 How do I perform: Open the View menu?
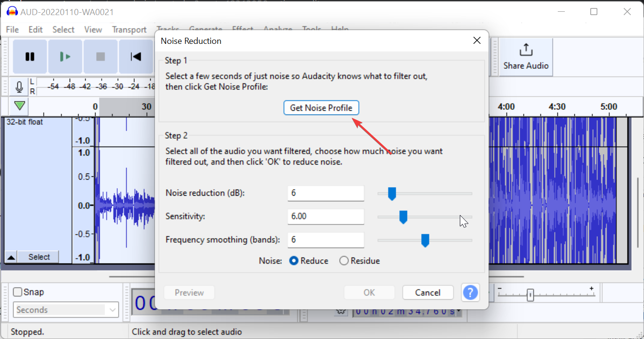pyautogui.click(x=93, y=29)
